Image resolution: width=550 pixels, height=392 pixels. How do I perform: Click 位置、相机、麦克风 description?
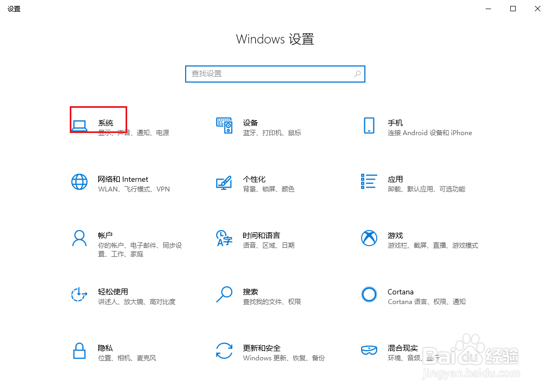point(127,358)
